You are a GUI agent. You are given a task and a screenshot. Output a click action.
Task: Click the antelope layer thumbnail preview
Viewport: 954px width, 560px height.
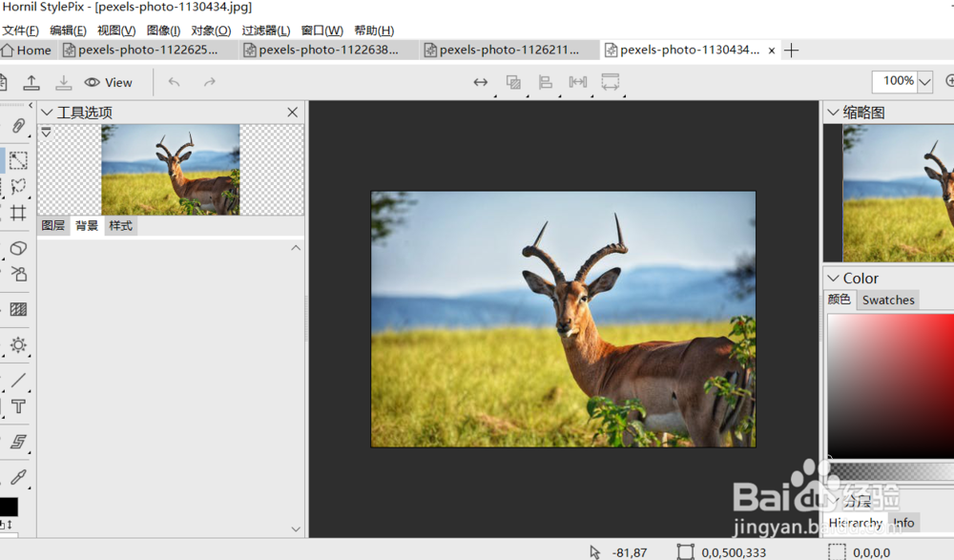click(171, 170)
